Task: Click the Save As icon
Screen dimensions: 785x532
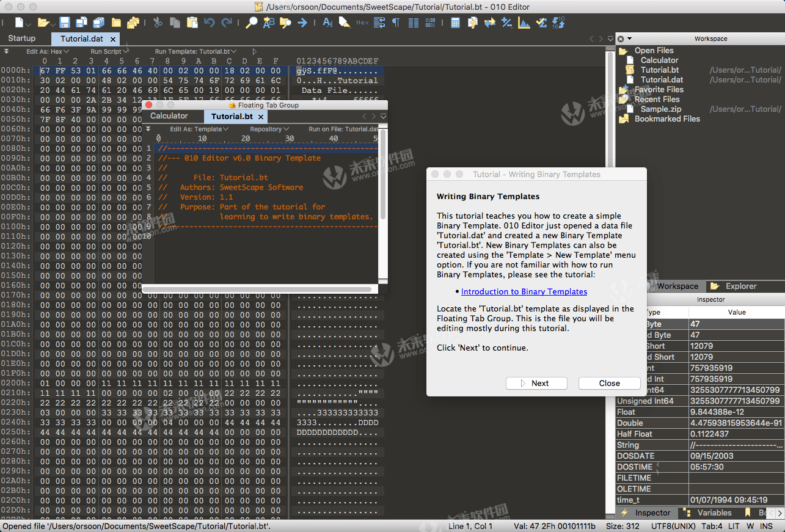Action: pos(81,23)
